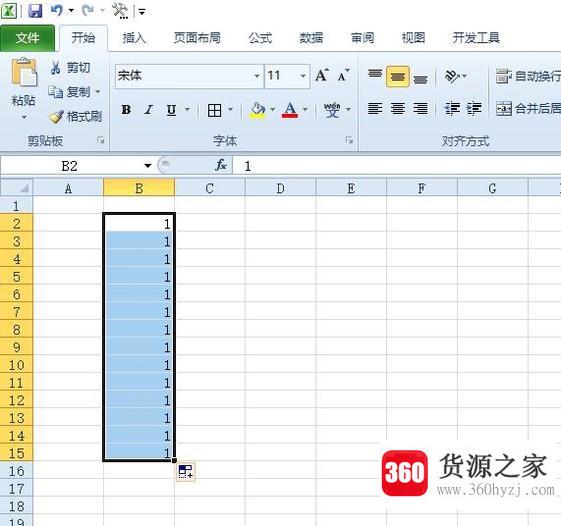Click the formula bar showing 1
Screen dimensions: 561x526
pyautogui.click(x=397, y=166)
